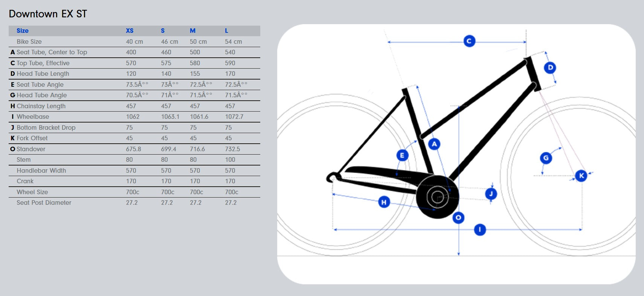Click the S size column header

[163, 31]
